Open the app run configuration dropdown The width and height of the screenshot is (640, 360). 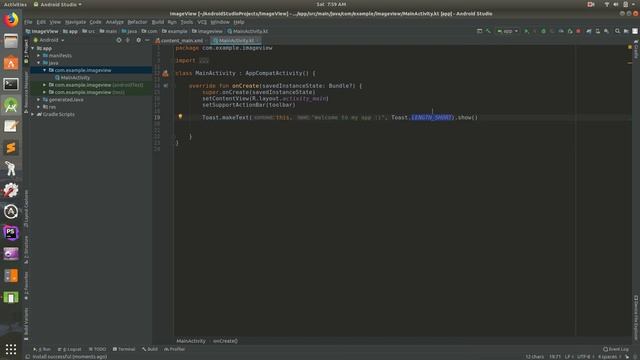point(507,31)
